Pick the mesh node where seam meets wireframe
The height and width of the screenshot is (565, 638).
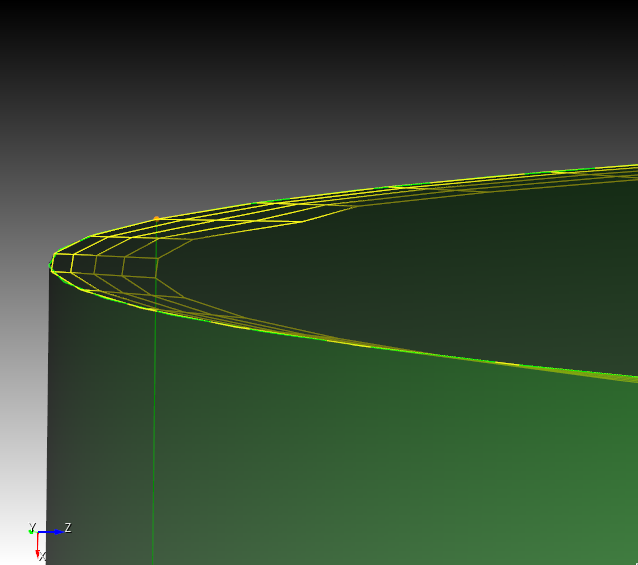pyautogui.click(x=156, y=256)
